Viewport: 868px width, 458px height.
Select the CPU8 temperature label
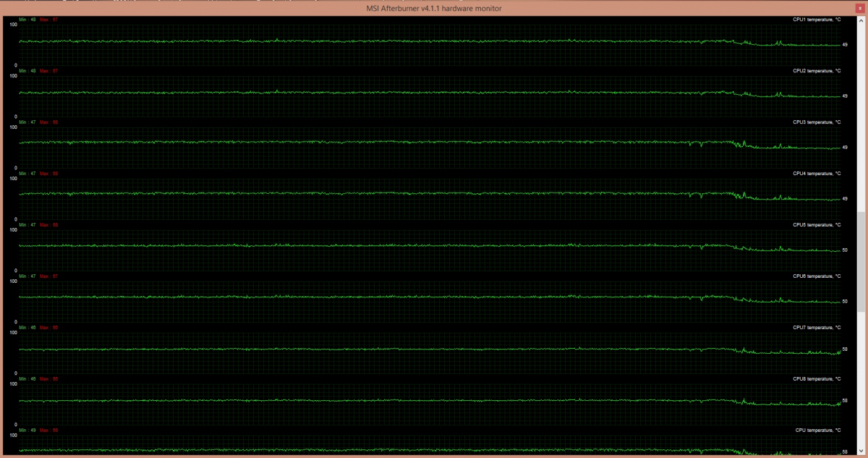[817, 379]
